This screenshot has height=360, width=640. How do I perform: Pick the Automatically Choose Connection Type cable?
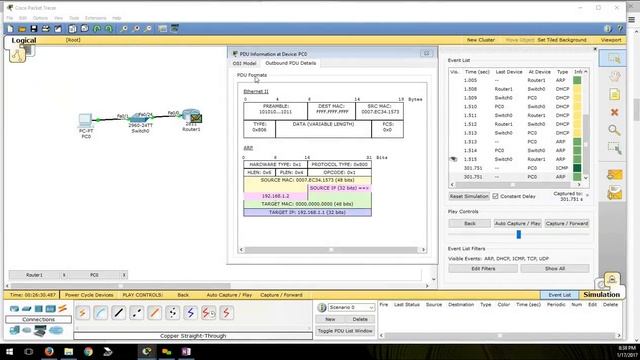pyautogui.click(x=82, y=313)
